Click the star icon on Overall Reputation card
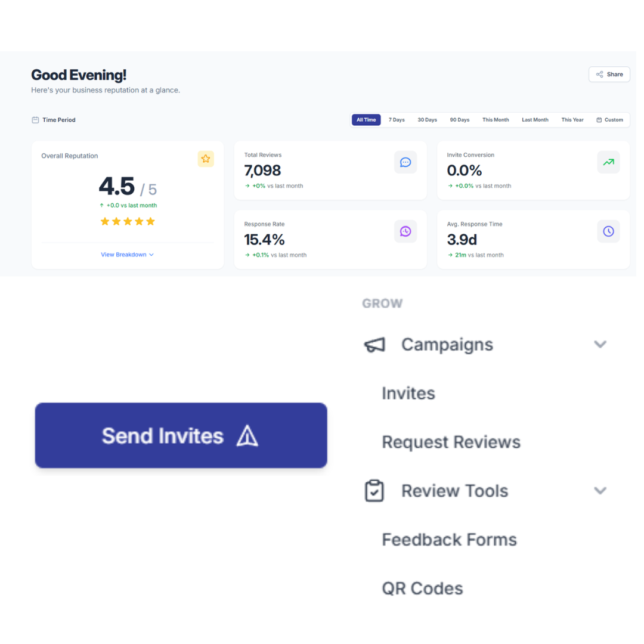644x644 pixels. [206, 159]
